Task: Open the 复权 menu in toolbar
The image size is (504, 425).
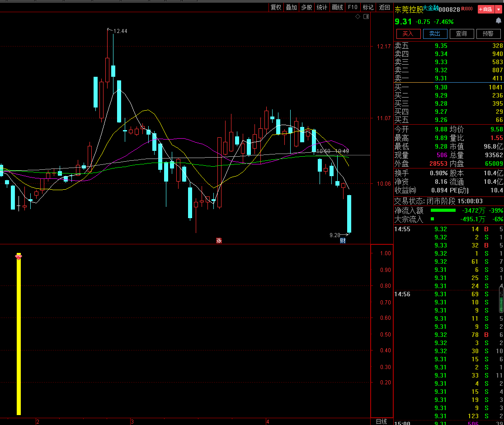Action: pyautogui.click(x=276, y=7)
